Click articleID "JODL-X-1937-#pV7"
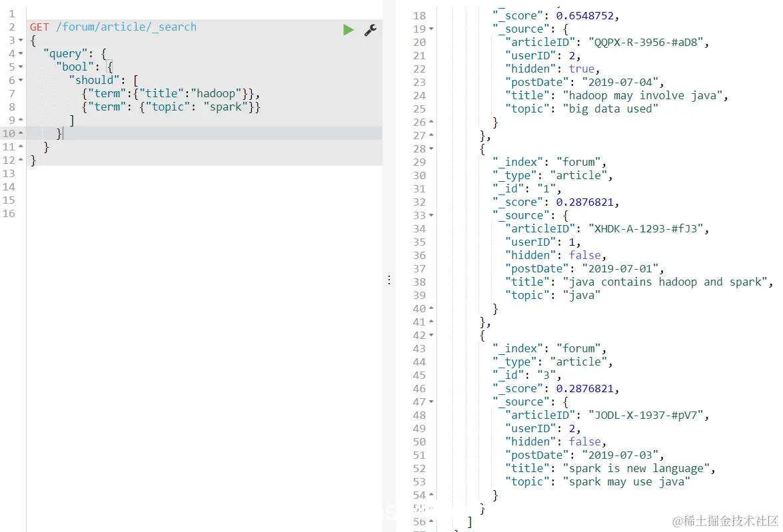Image resolution: width=783 pixels, height=532 pixels. [x=646, y=415]
